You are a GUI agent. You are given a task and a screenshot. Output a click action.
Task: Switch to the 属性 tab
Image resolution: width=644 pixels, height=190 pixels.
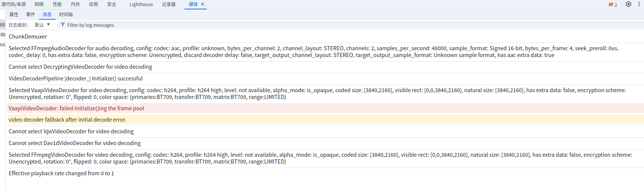(14, 14)
